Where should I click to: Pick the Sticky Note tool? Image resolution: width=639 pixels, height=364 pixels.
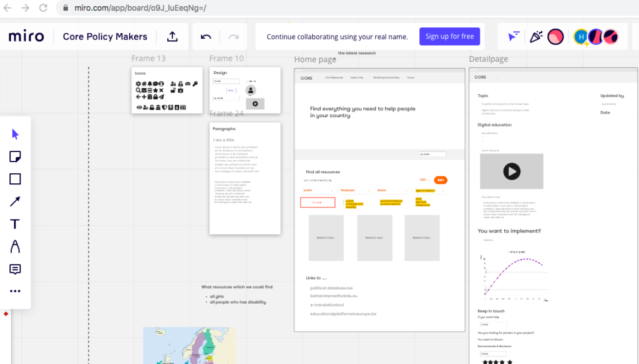16,157
